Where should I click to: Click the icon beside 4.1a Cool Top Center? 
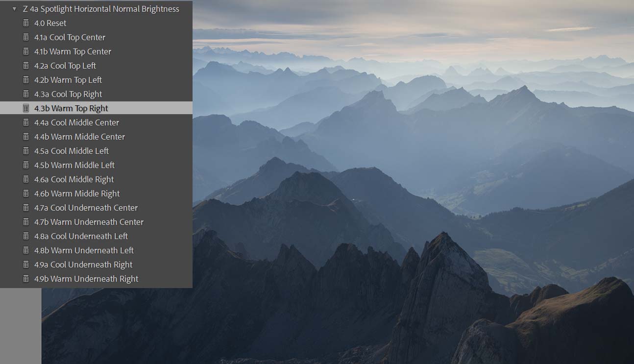(26, 37)
